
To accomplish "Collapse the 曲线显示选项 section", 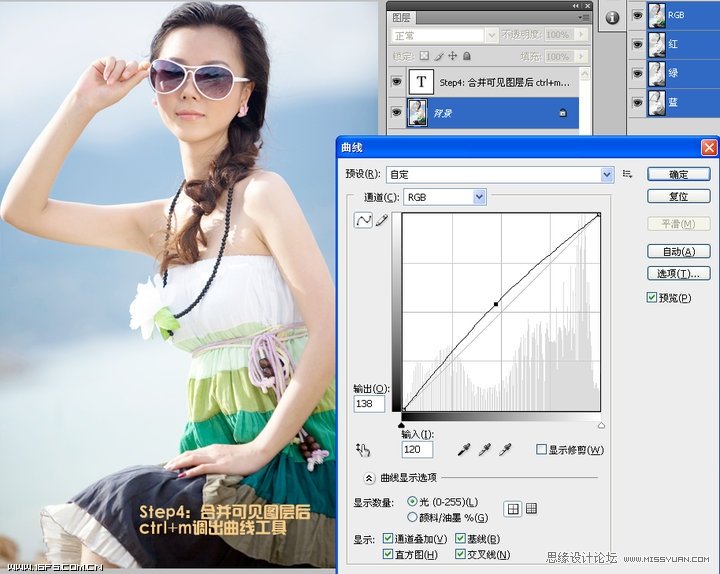I will click(369, 478).
